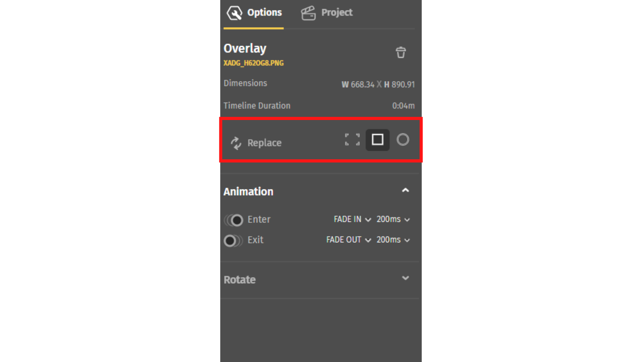Open the Enter 200ms duration dropdown

393,219
